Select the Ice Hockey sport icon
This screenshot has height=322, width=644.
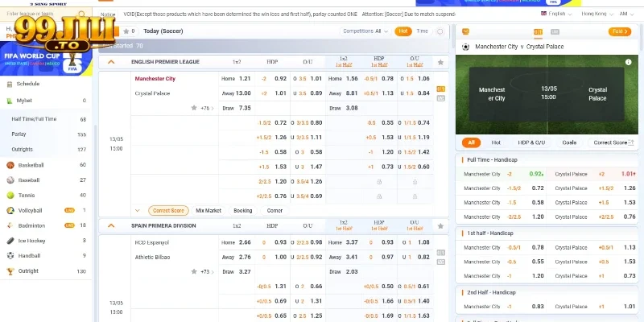pos(10,241)
